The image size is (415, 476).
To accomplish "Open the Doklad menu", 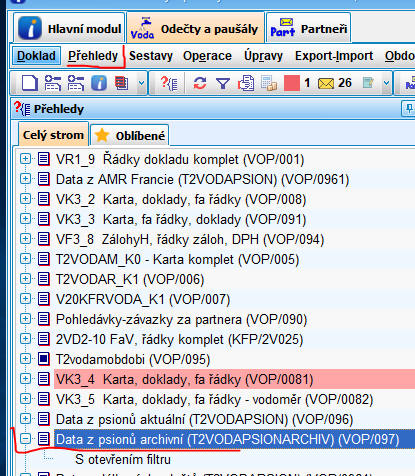I will point(36,56).
